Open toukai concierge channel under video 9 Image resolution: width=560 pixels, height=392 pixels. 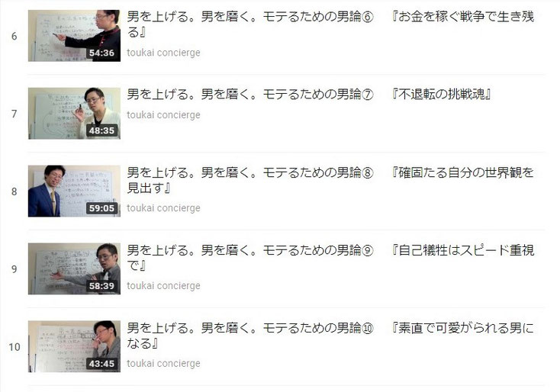coord(163,285)
